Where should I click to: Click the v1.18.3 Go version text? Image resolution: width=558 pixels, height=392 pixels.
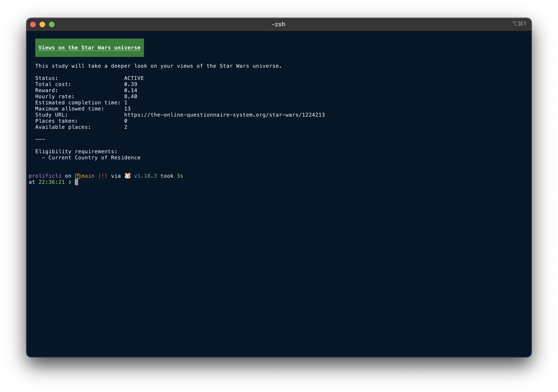point(145,176)
